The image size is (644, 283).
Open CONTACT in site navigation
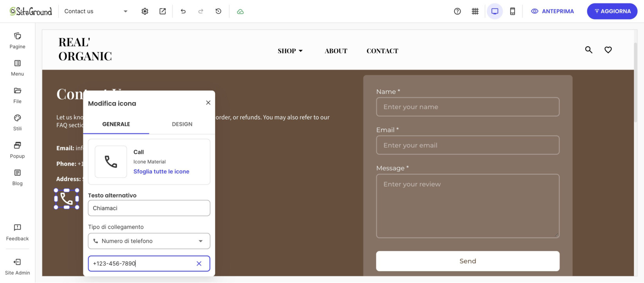pos(382,51)
